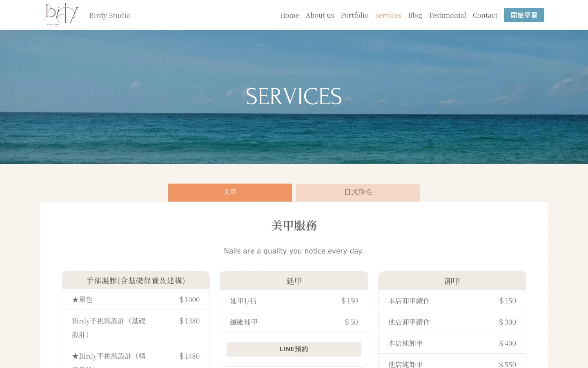Click the $ 400 price

(508, 343)
